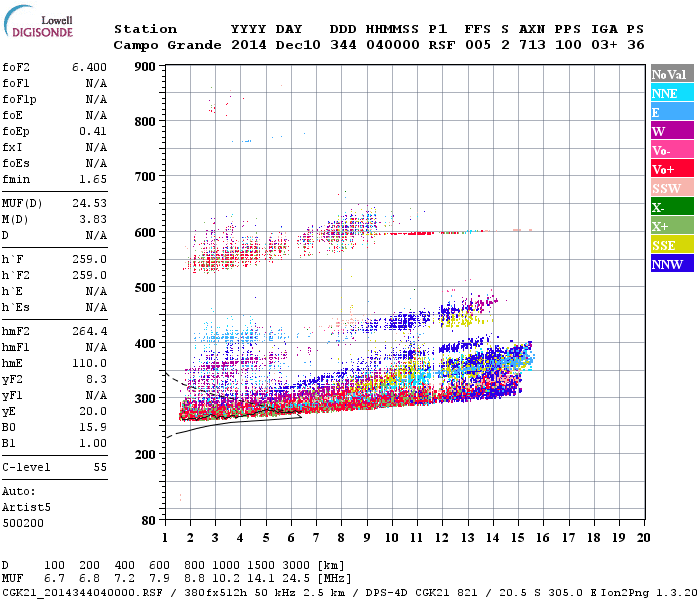Viewport: 700px width, 600px height.
Task: Select the Vo+ red legend swatch
Action: point(672,169)
